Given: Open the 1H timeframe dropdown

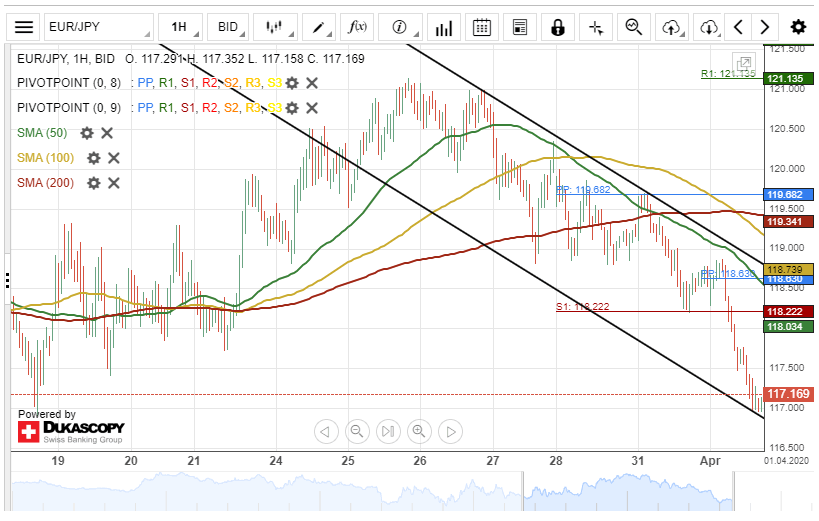Looking at the screenshot, I should point(185,27).
